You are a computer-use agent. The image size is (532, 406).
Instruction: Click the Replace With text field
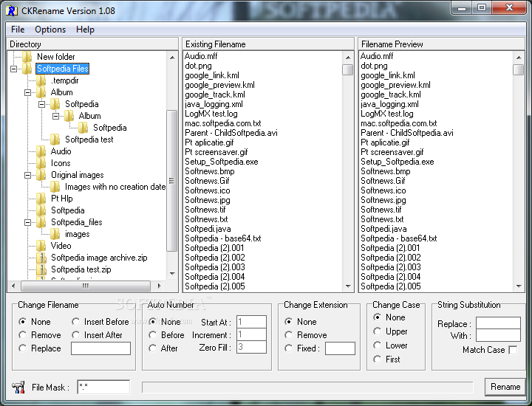pyautogui.click(x=498, y=336)
